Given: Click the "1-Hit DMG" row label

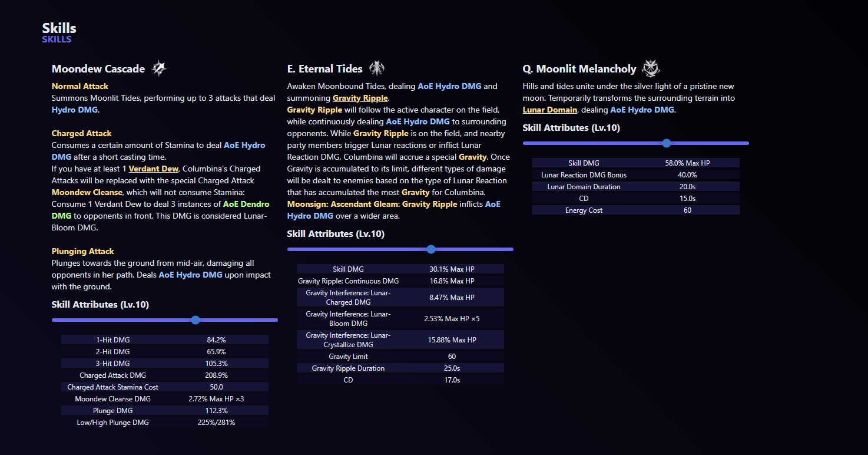Looking at the screenshot, I should pyautogui.click(x=113, y=340).
